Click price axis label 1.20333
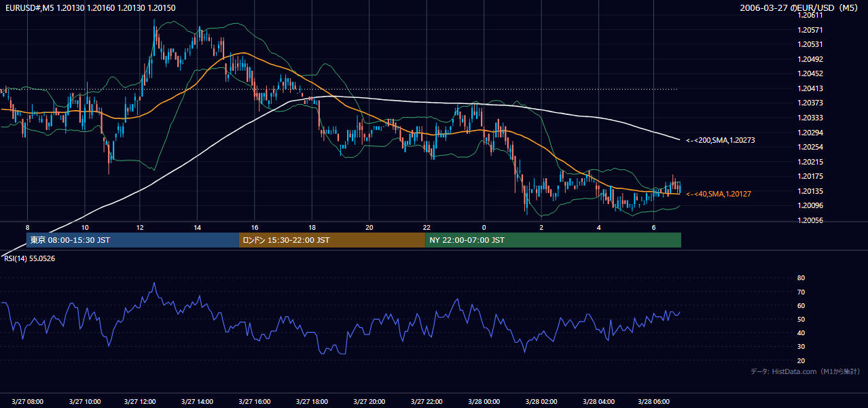 pos(810,118)
